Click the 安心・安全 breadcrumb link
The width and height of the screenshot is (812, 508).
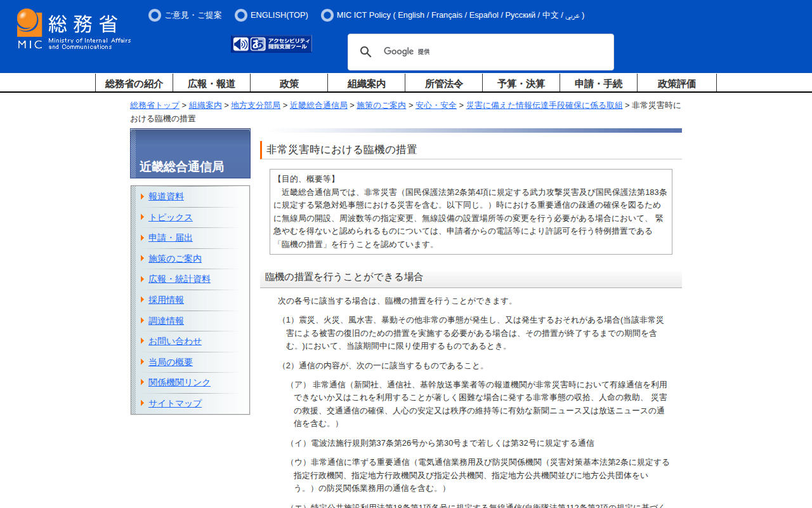436,105
